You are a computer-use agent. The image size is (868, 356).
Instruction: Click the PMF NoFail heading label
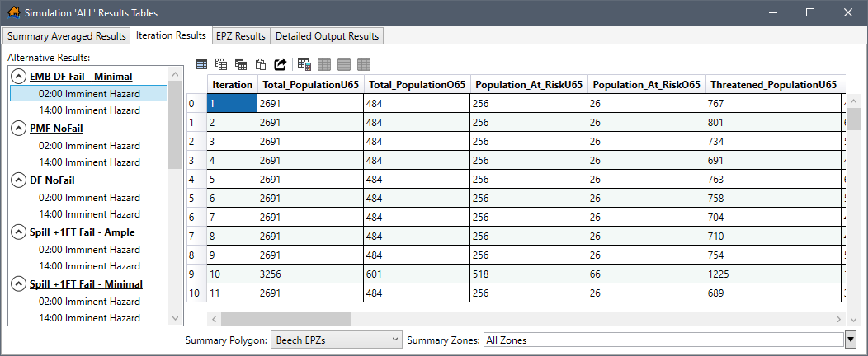click(56, 129)
